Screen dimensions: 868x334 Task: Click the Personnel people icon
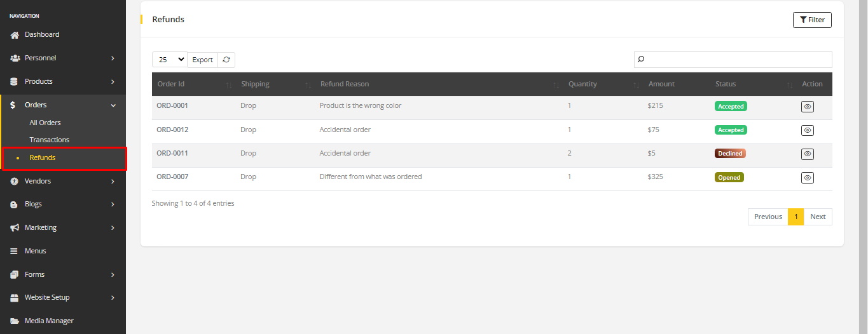point(15,58)
